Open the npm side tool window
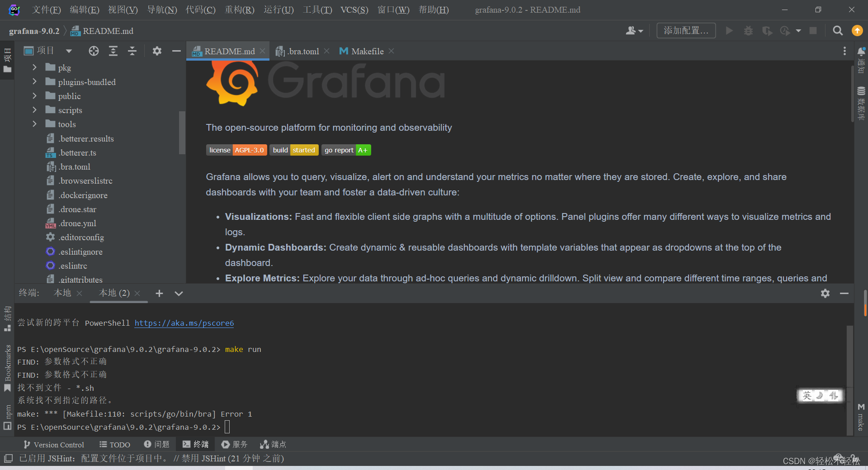This screenshot has height=470, width=868. (x=7, y=417)
